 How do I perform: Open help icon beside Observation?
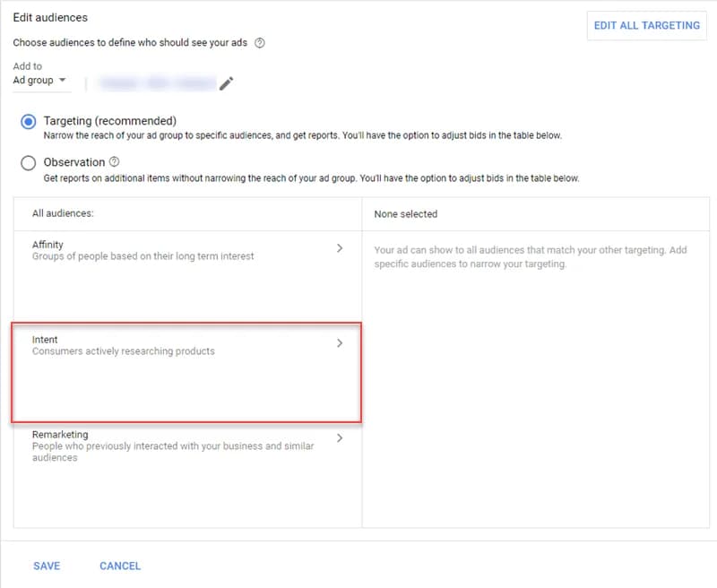coord(115,161)
